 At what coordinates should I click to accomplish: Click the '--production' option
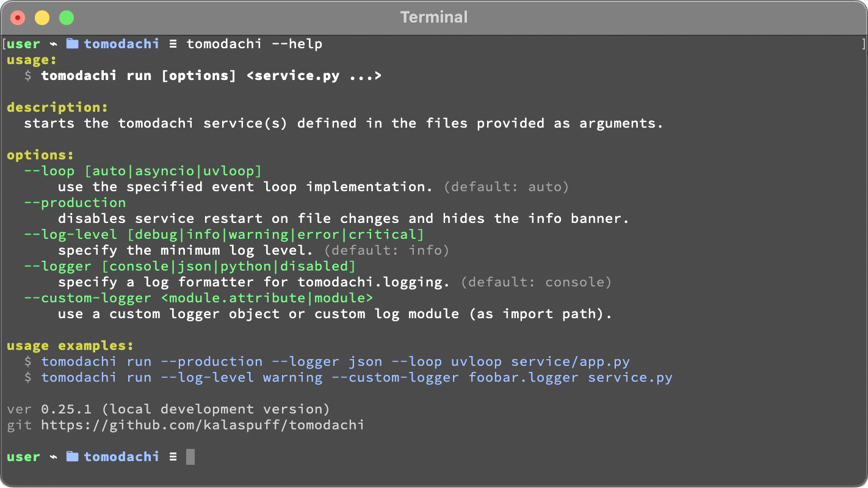point(75,203)
